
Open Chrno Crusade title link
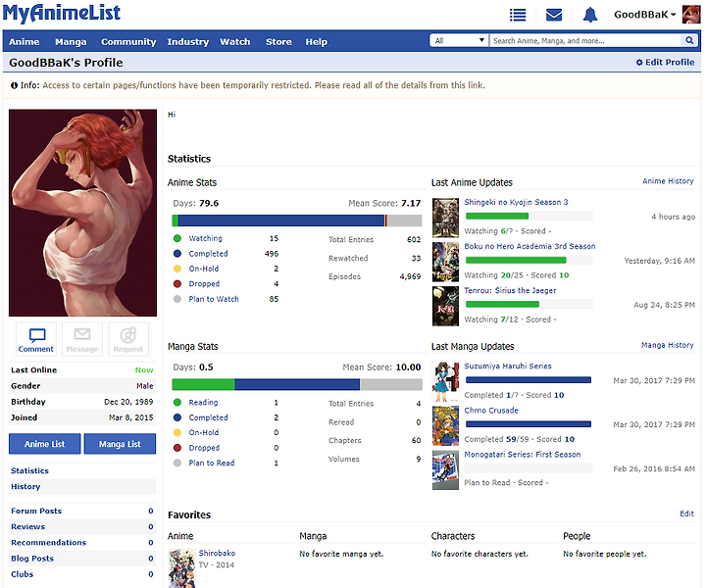tap(491, 410)
